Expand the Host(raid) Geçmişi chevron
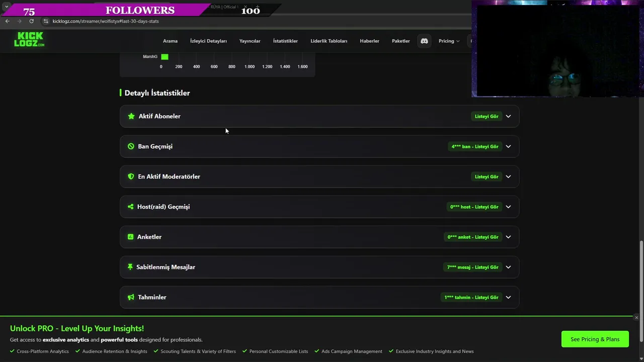644x362 pixels. [x=508, y=207]
